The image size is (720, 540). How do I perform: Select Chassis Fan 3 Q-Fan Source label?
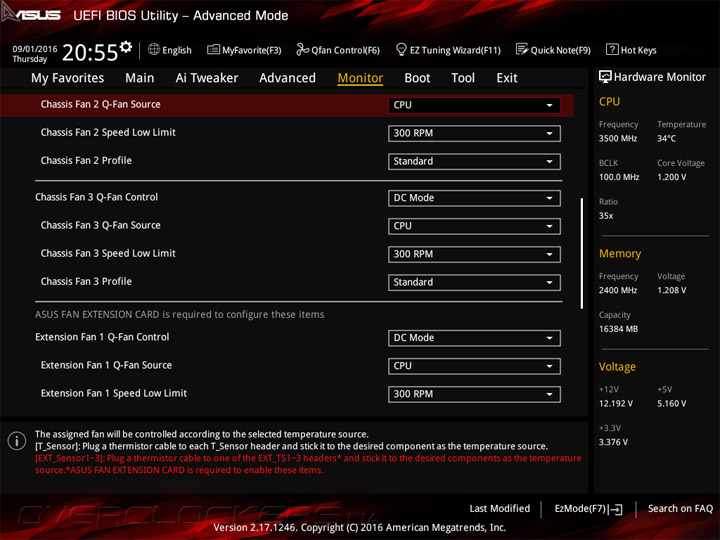click(x=101, y=225)
